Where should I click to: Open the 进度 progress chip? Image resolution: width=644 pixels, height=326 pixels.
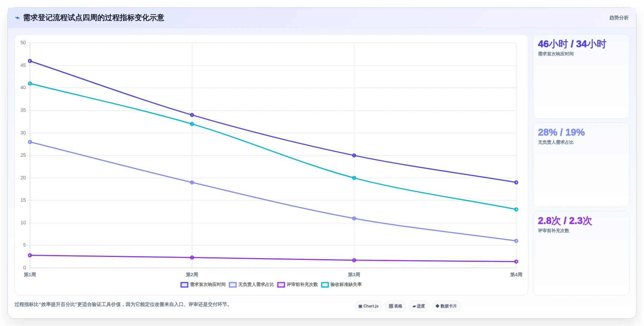419,306
